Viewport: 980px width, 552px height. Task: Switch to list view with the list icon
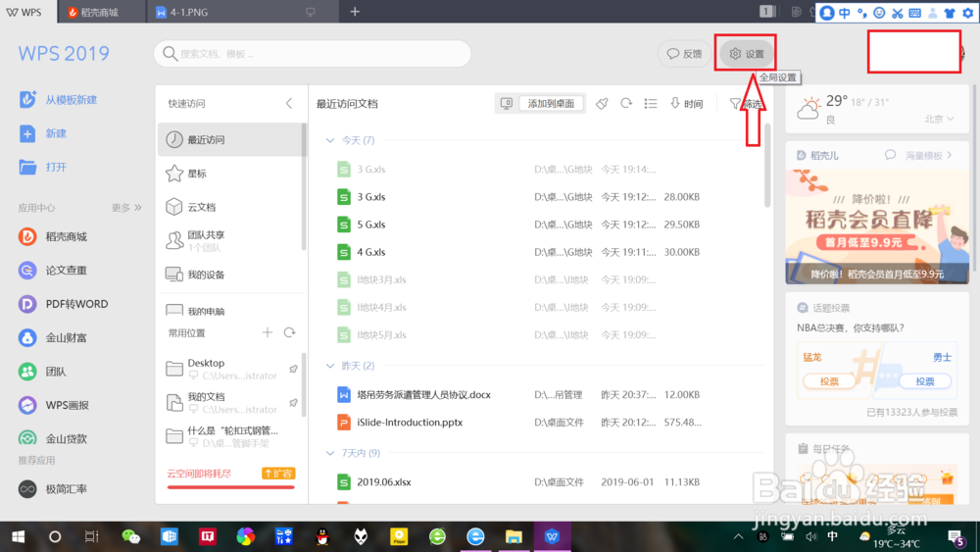pyautogui.click(x=651, y=103)
